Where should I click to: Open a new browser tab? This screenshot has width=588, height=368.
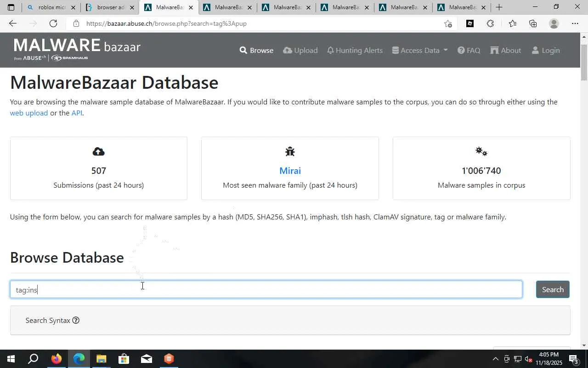[x=499, y=7]
